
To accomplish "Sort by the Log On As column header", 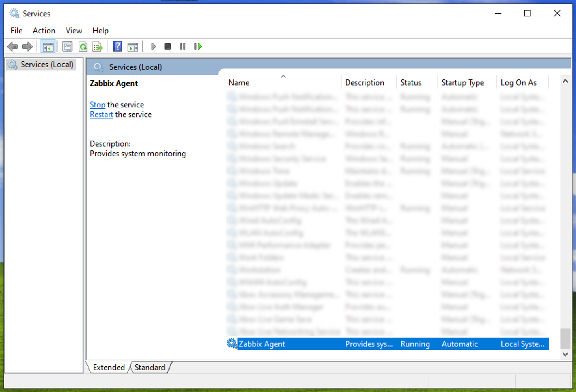I will (522, 82).
